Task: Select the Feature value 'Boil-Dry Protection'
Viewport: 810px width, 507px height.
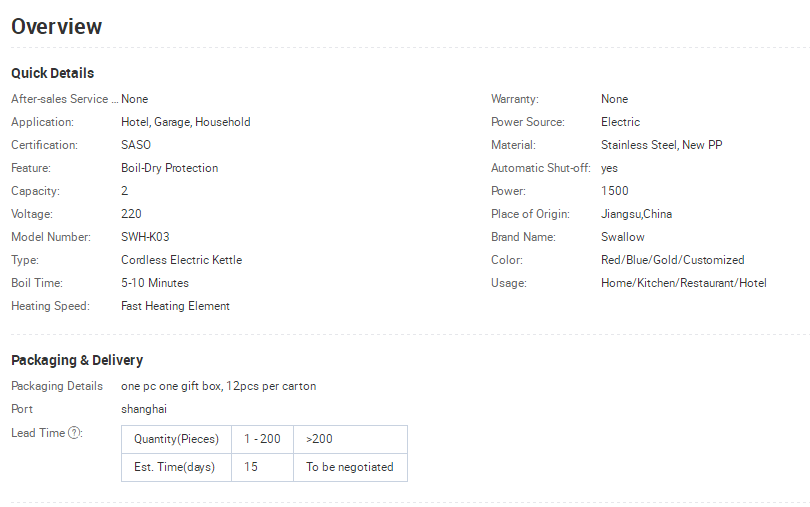Action: (169, 168)
